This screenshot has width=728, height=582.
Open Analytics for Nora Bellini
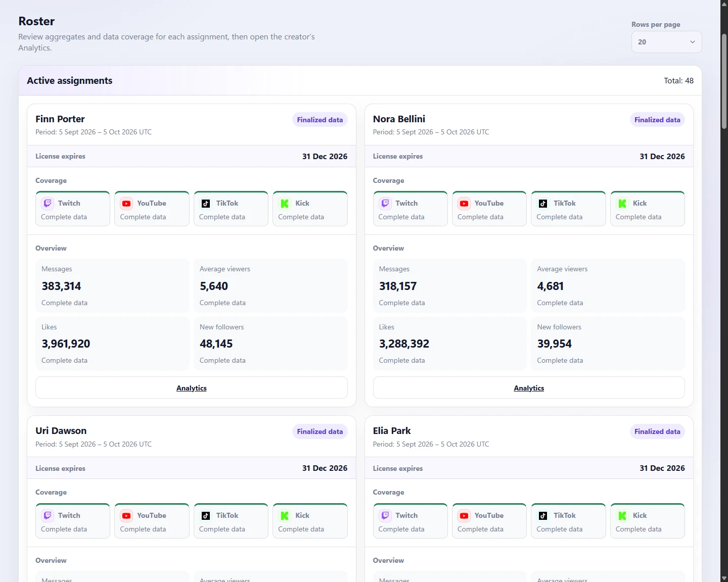click(529, 388)
